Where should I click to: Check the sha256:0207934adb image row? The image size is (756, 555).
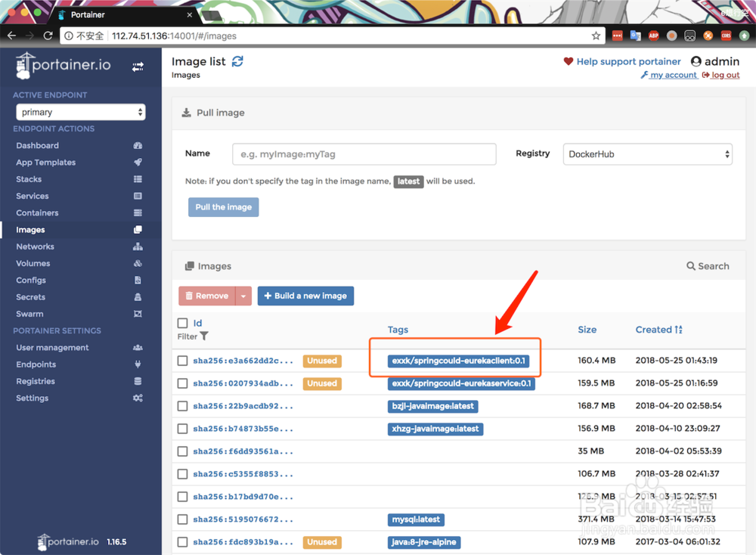[x=183, y=383]
